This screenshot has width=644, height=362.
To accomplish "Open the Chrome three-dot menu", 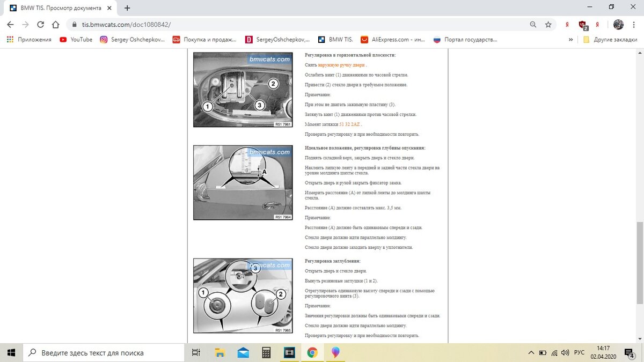I will [x=634, y=24].
